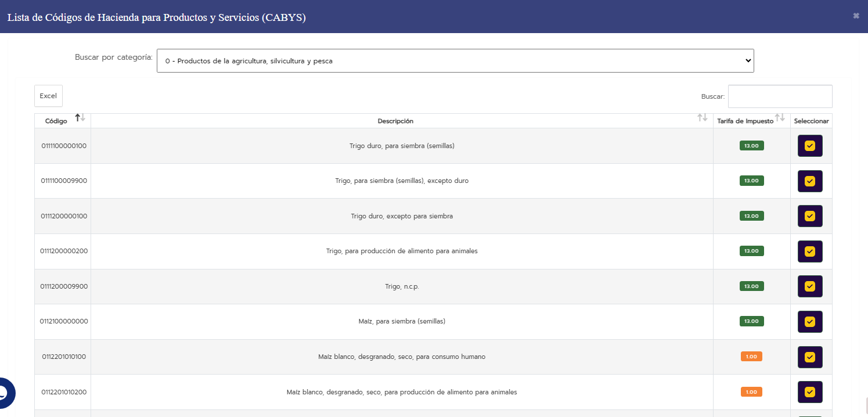Select code 0111100000100 Trigo duro para siembra
The image size is (868, 417).
(810, 146)
